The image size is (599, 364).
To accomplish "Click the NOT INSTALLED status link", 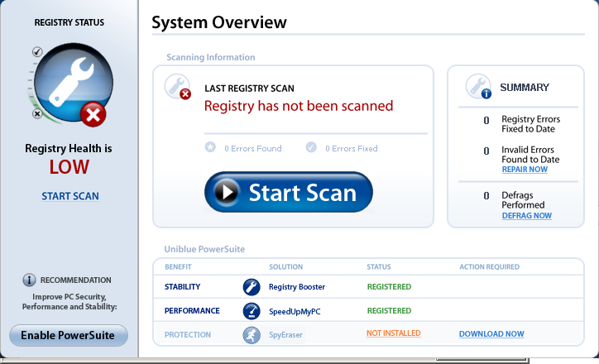I will click(x=394, y=334).
